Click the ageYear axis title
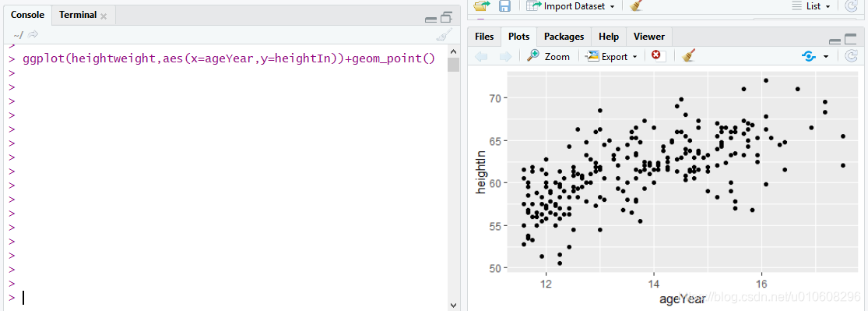The height and width of the screenshot is (311, 868). pos(682,300)
